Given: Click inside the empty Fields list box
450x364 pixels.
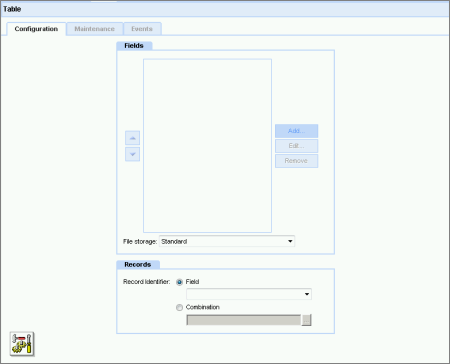Looking at the screenshot, I should click(207, 146).
